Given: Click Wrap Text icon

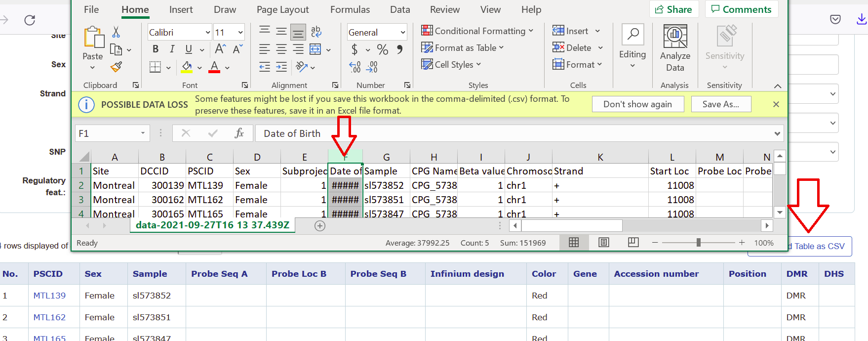Looking at the screenshot, I should click(x=316, y=32).
